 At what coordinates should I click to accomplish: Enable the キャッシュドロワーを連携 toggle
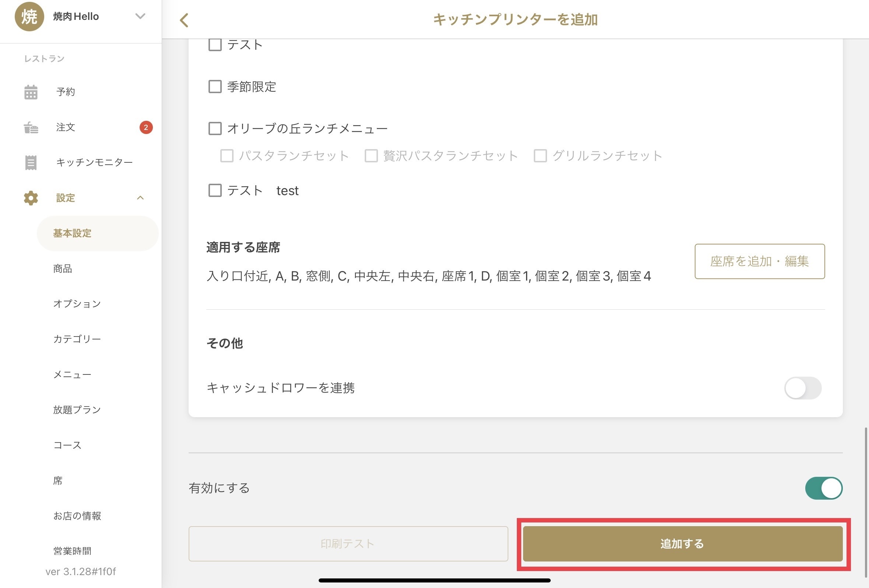pos(802,388)
